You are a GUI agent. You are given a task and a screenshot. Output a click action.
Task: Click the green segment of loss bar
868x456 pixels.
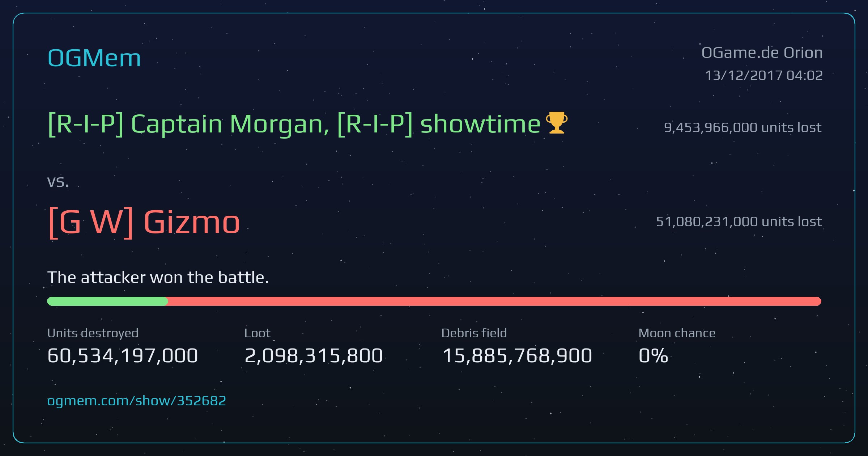click(107, 301)
